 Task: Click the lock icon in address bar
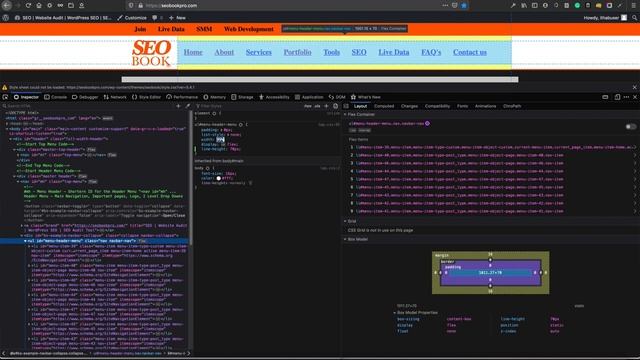coord(140,6)
